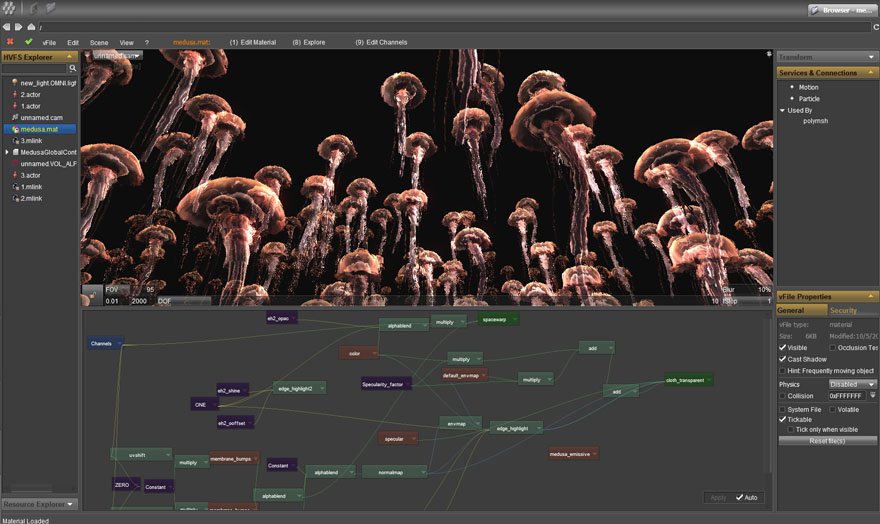Image resolution: width=880 pixels, height=524 pixels.
Task: Click (1) Edit Material command
Action: [253, 43]
